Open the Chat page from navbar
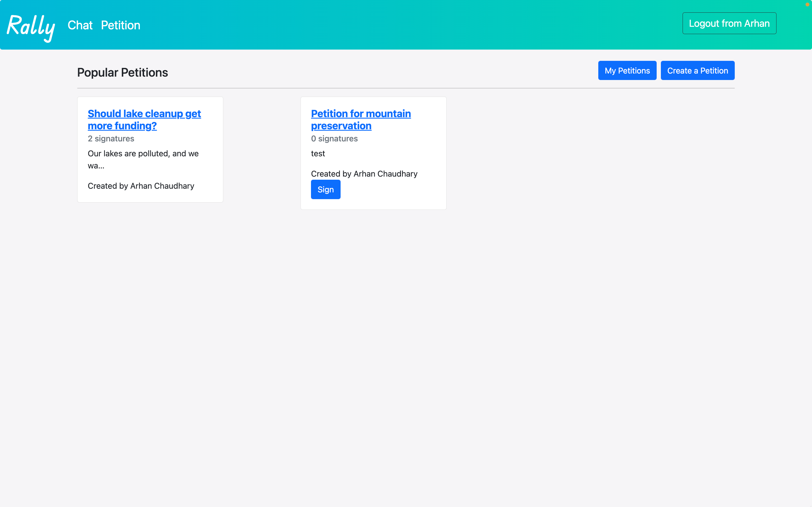This screenshot has width=812, height=507. tap(80, 25)
